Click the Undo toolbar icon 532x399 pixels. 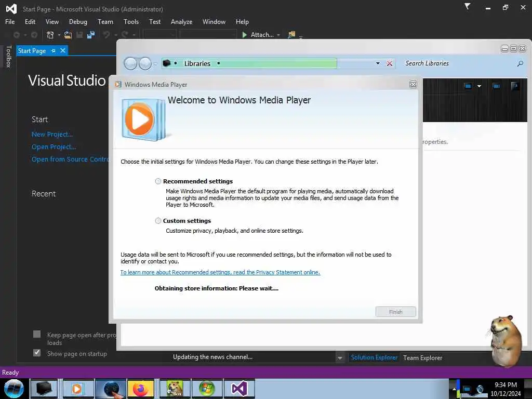(x=107, y=35)
